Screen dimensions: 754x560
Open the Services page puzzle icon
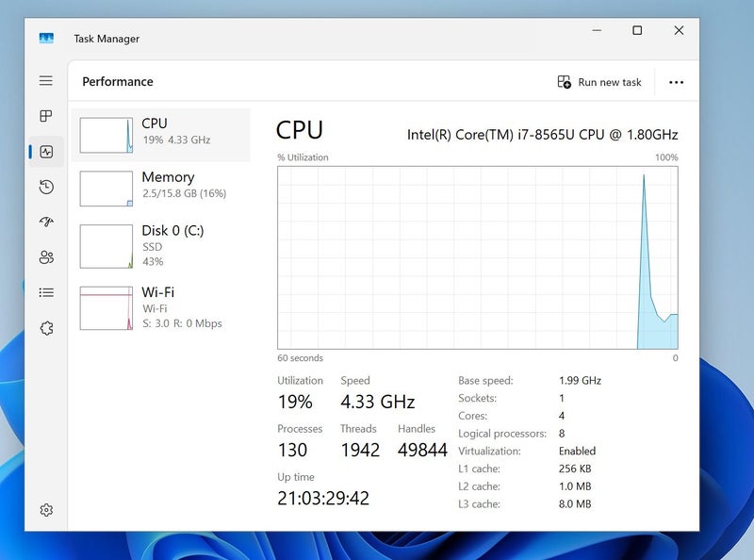[x=46, y=328]
